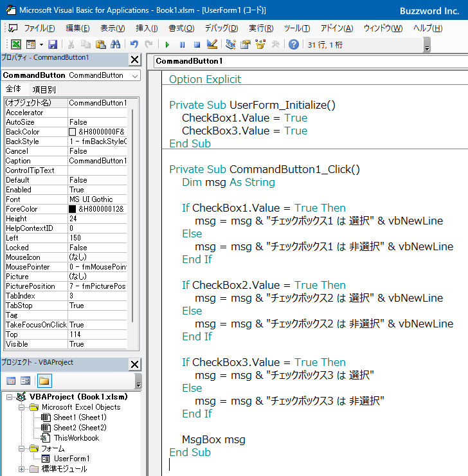Collapse the VBAProject (Book1.xlsm) node

(x=10, y=397)
